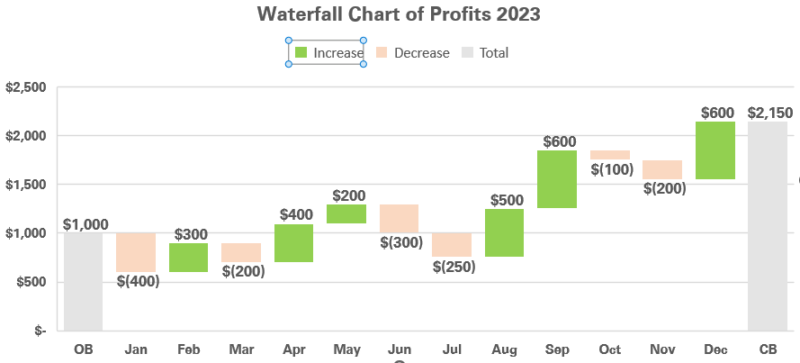Screen dimensions: 800x363
Task: Grab the top-left handle of Increase legend selection
Action: (288, 40)
